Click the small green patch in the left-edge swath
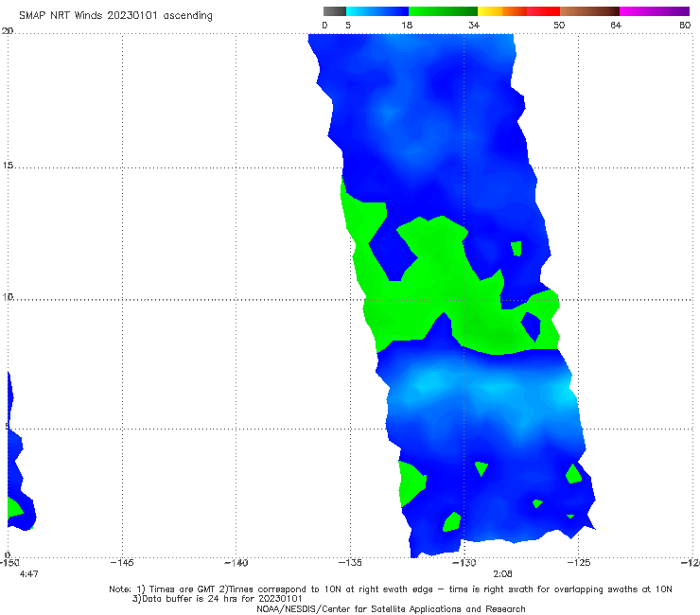Viewport: 700px width, 615px height. [x=13, y=508]
